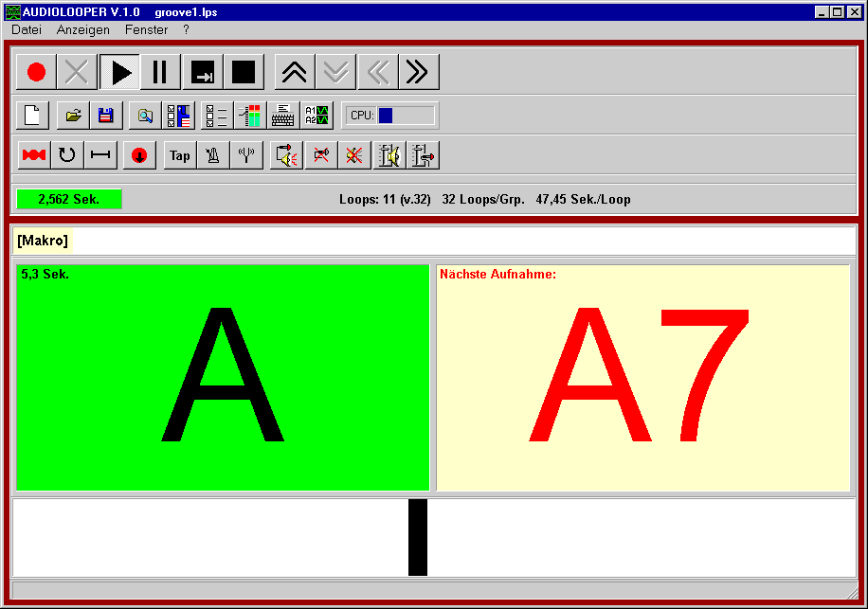Create a new file with blank page icon
Viewport: 868px width, 609px height.
33,116
